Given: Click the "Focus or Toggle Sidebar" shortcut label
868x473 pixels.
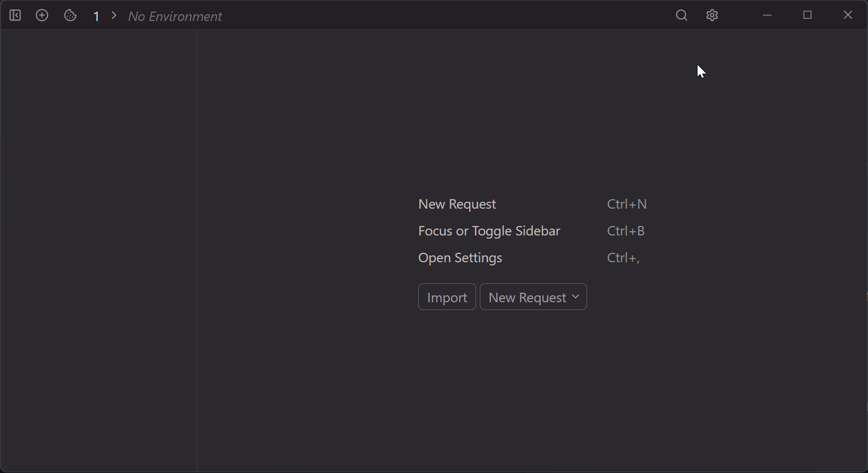Looking at the screenshot, I should click(x=489, y=231).
